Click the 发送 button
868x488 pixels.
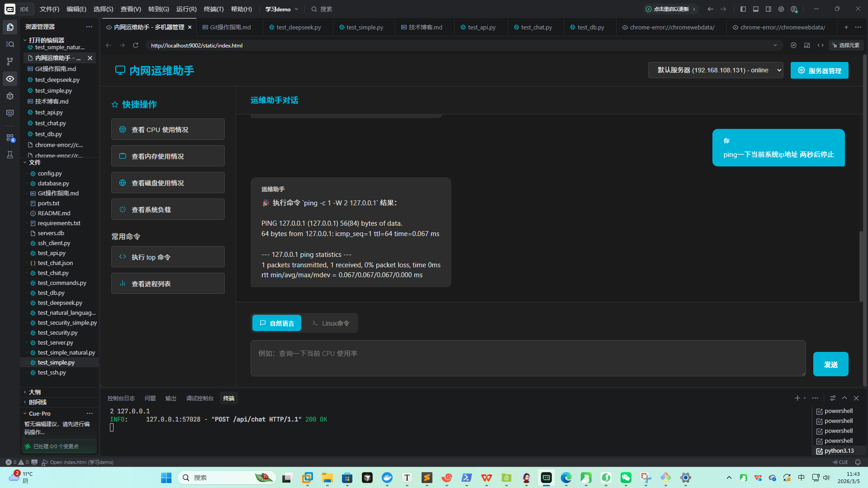(830, 364)
